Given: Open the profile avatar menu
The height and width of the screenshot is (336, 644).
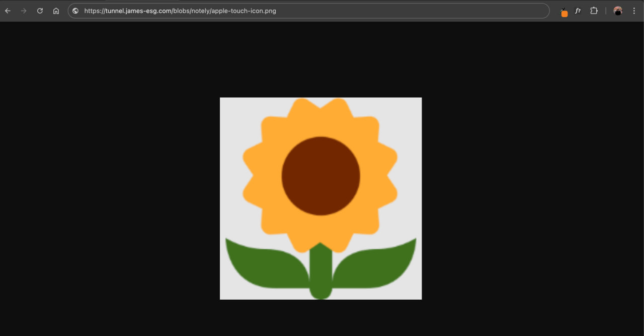Looking at the screenshot, I should [618, 11].
